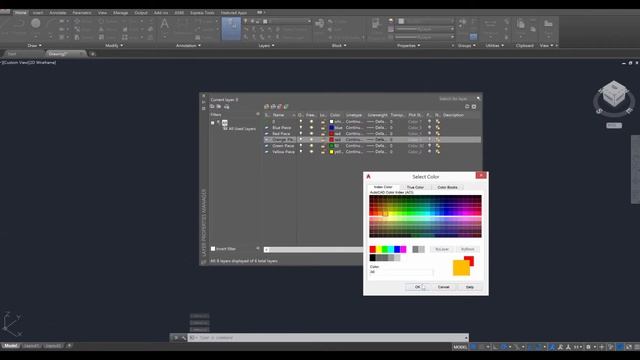
Task: Click the ByBlock button
Action: [468, 249]
